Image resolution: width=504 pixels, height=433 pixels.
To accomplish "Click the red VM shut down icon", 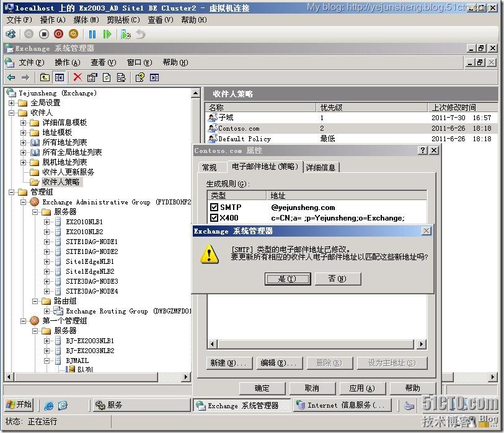I will click(58, 34).
